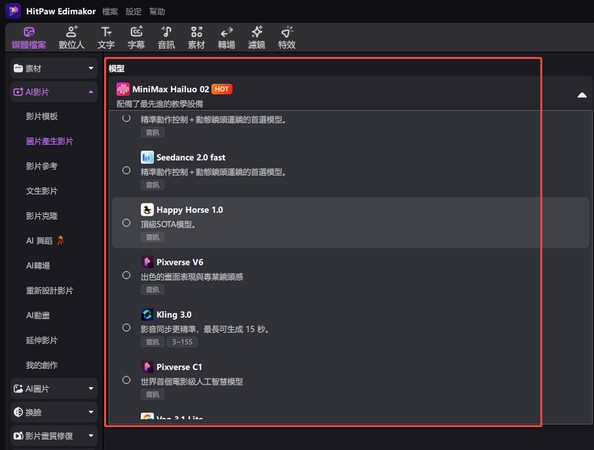Open the 字幕 subtitles tool
This screenshot has width=594, height=450.
coord(136,38)
